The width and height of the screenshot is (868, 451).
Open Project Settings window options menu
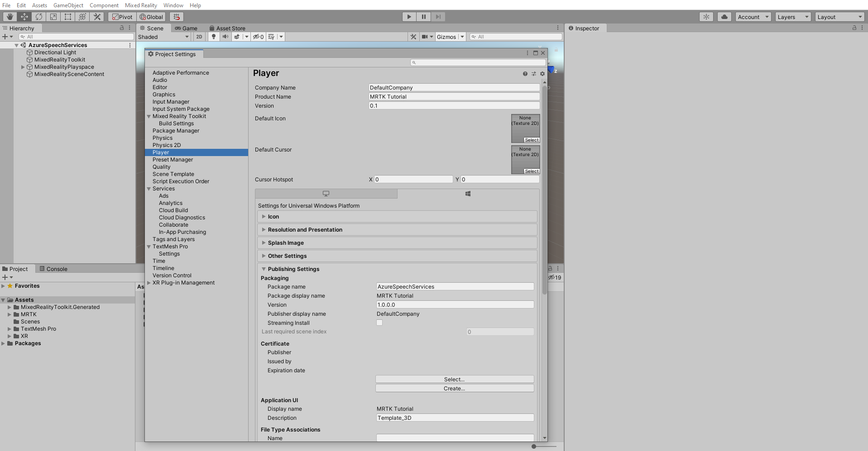528,53
